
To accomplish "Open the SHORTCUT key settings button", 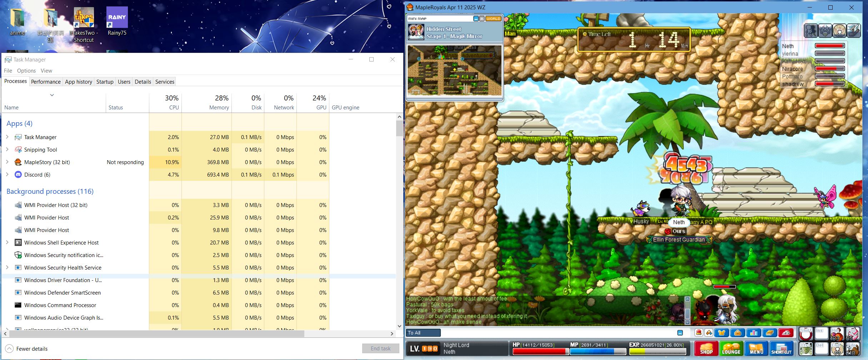I will click(x=781, y=349).
